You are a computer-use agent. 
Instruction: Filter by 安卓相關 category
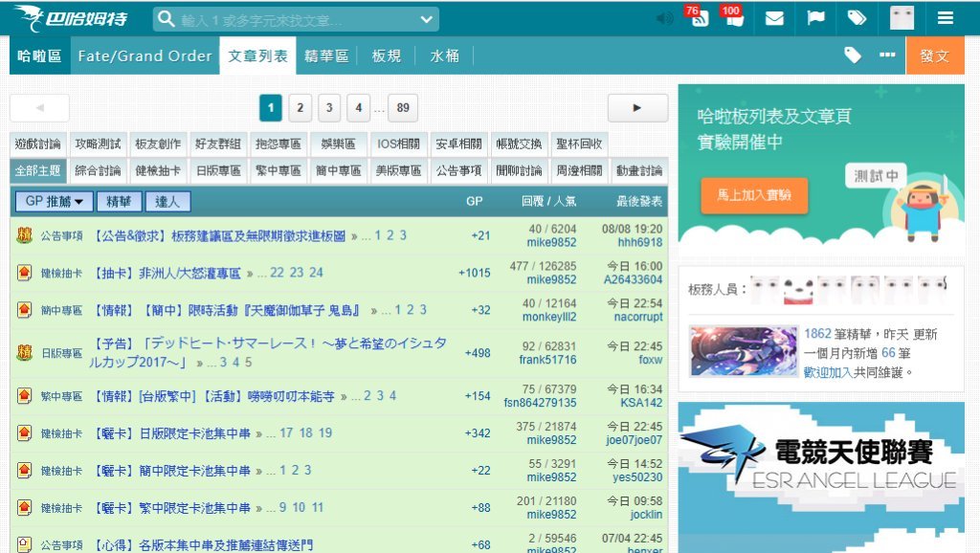pyautogui.click(x=458, y=144)
